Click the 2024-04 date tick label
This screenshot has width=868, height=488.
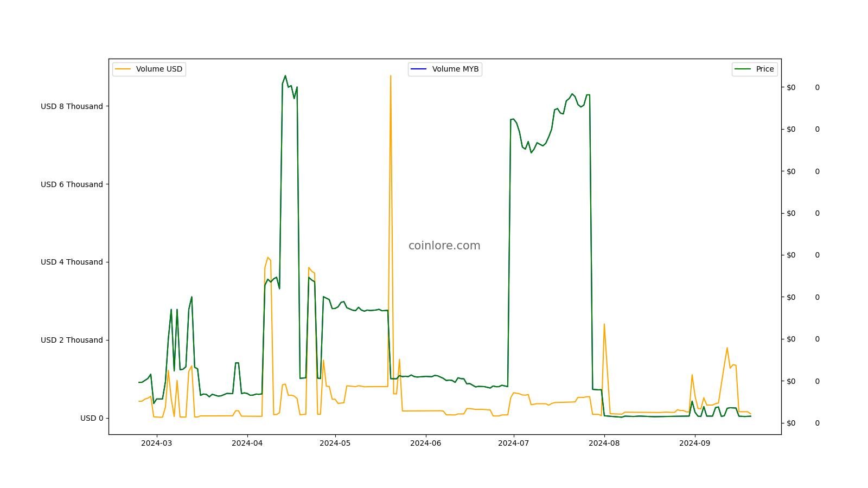tap(247, 442)
